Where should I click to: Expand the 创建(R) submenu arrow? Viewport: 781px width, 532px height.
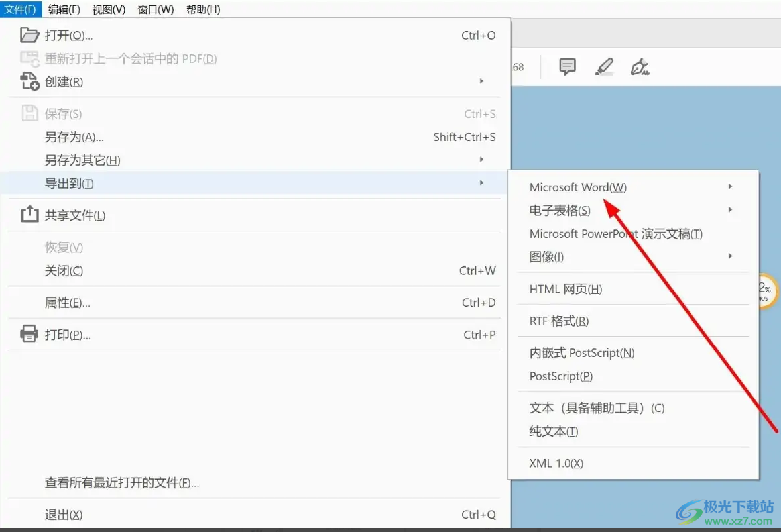point(481,81)
